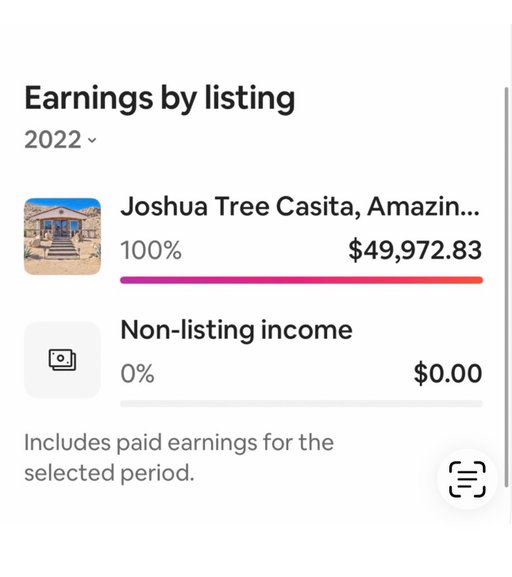Click the Earnings by listing heading
The image size is (512, 577).
pos(160,99)
